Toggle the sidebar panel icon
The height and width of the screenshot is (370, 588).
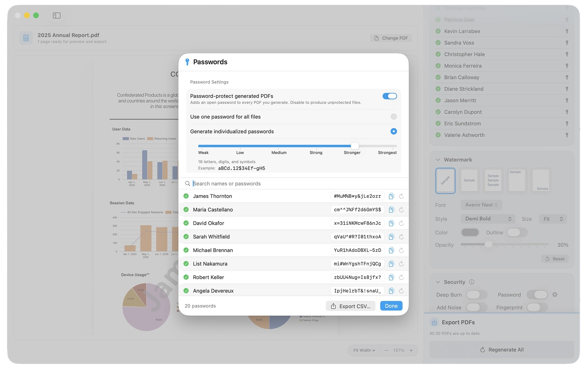point(57,15)
